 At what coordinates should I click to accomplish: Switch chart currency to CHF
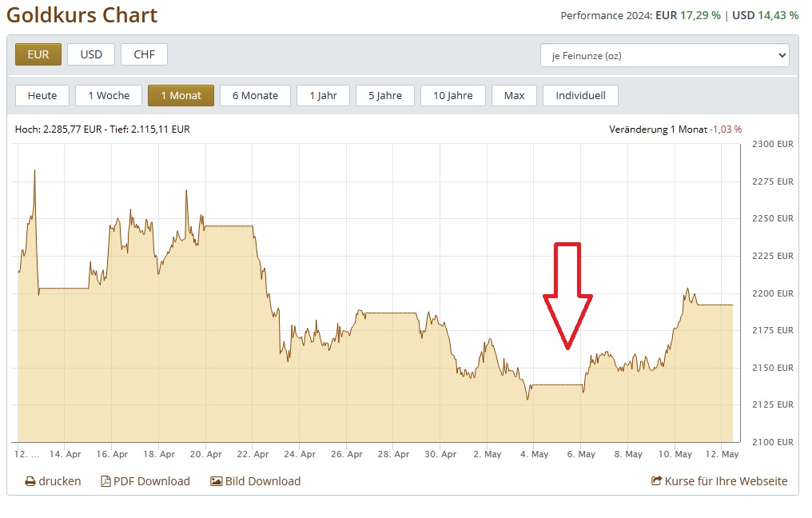tap(144, 54)
